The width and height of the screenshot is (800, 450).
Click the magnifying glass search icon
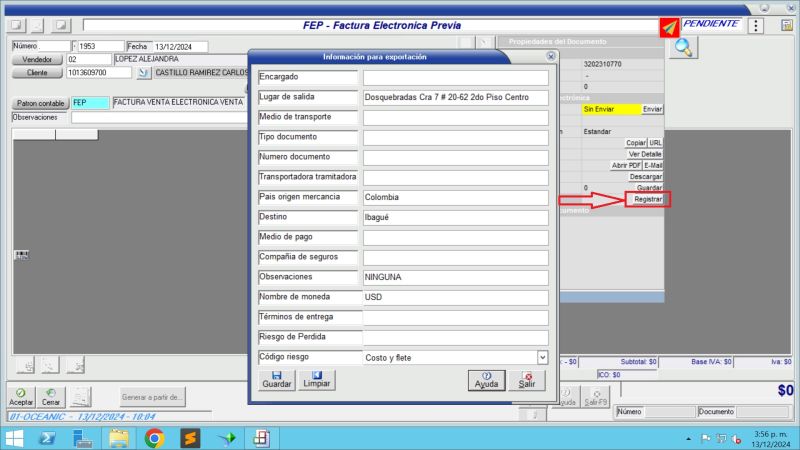click(x=684, y=47)
